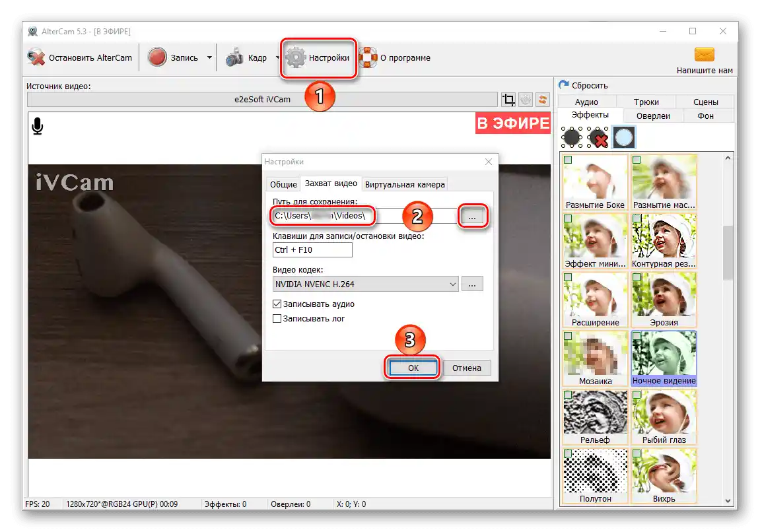
Task: Enable the Расширение effect checkbox
Action: click(x=568, y=277)
